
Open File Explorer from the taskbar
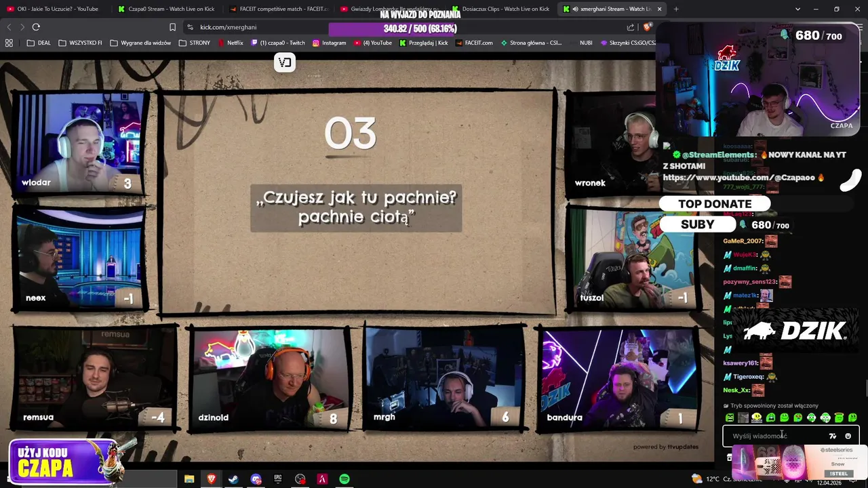pos(189,479)
